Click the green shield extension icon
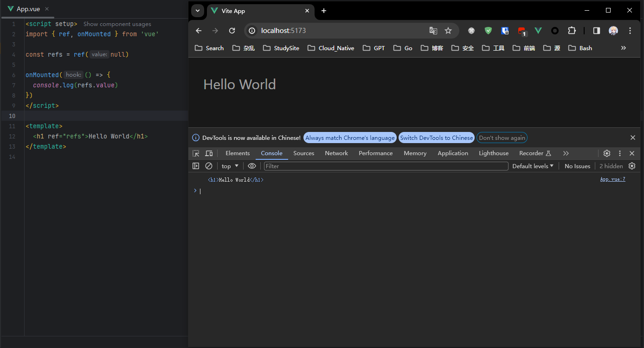 click(488, 31)
